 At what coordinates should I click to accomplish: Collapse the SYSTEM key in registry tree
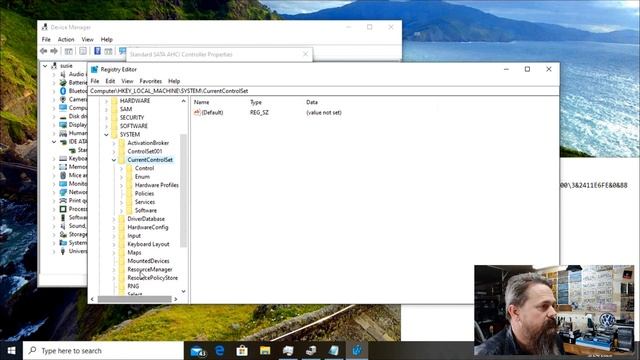tap(107, 134)
